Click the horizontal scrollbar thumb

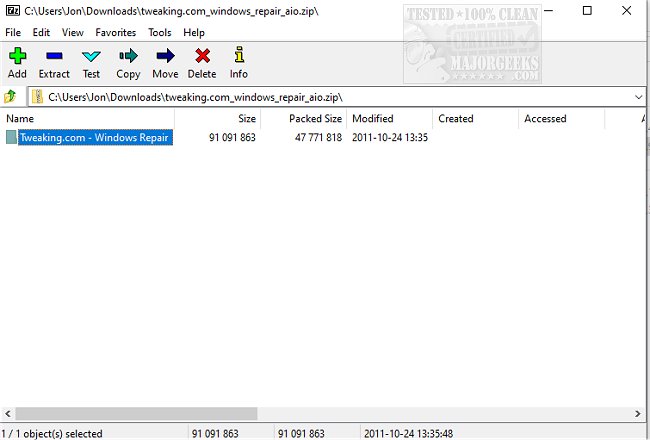pos(136,413)
